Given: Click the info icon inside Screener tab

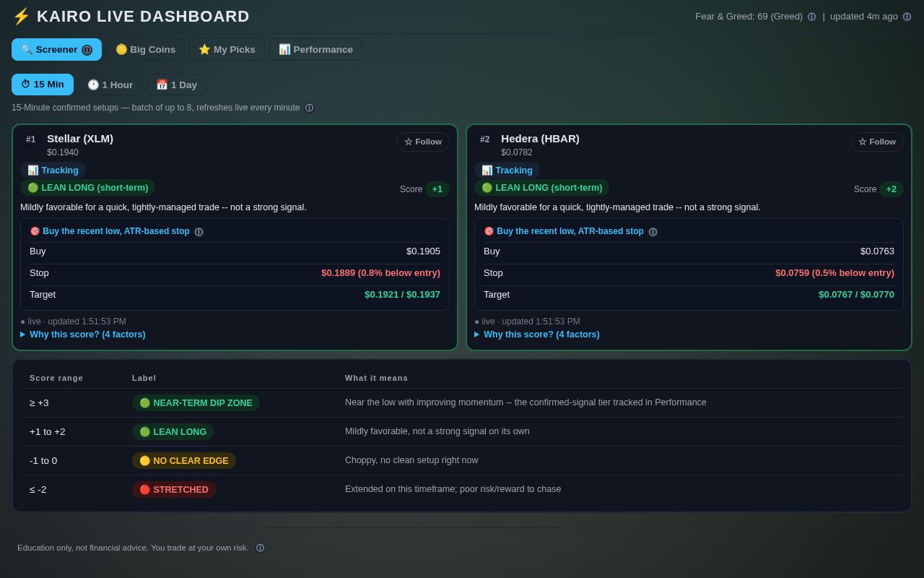Looking at the screenshot, I should 87,50.
